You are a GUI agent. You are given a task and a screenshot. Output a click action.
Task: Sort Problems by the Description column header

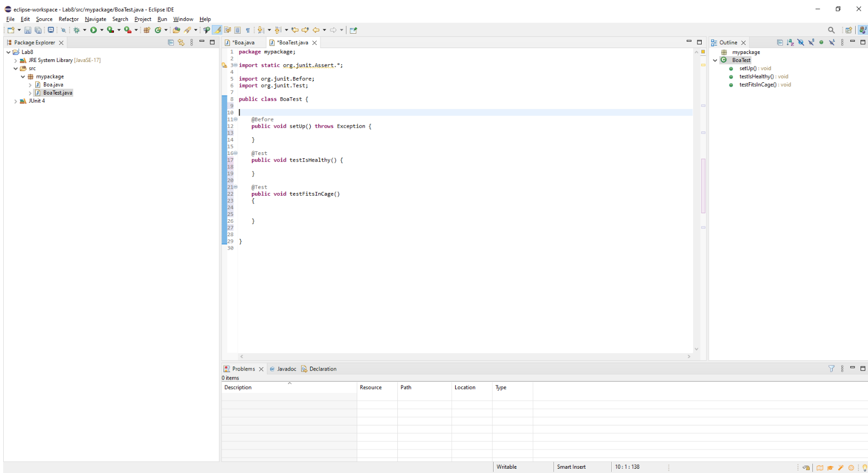click(289, 387)
